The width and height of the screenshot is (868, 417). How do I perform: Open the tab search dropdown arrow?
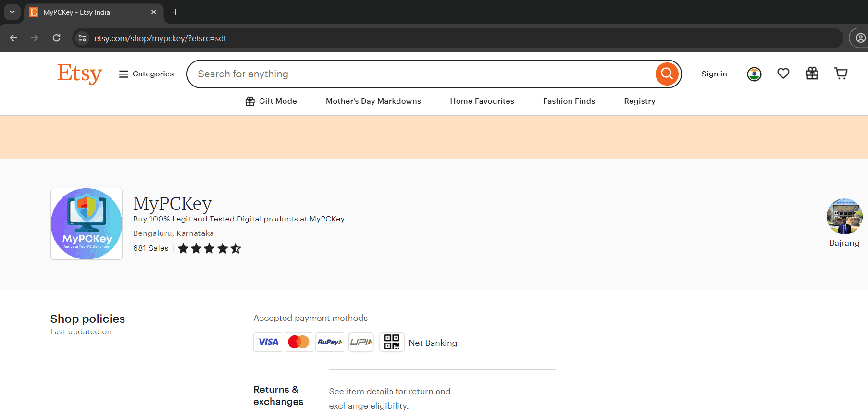coord(12,12)
